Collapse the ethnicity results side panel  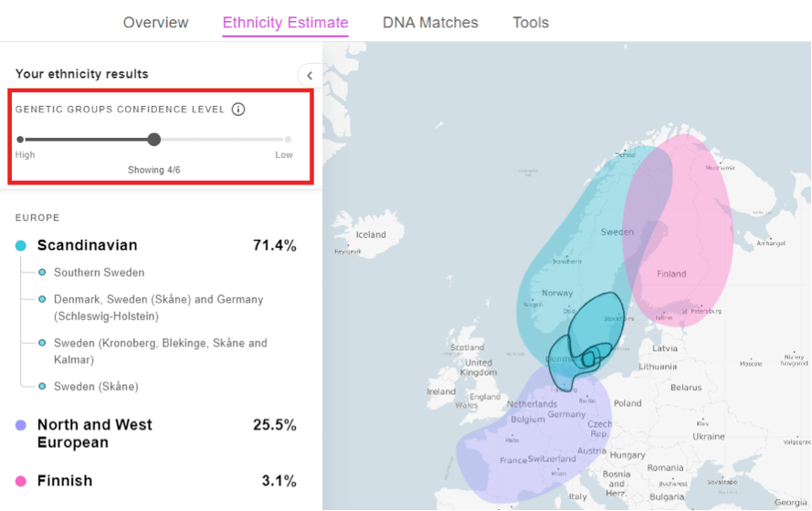click(x=310, y=76)
